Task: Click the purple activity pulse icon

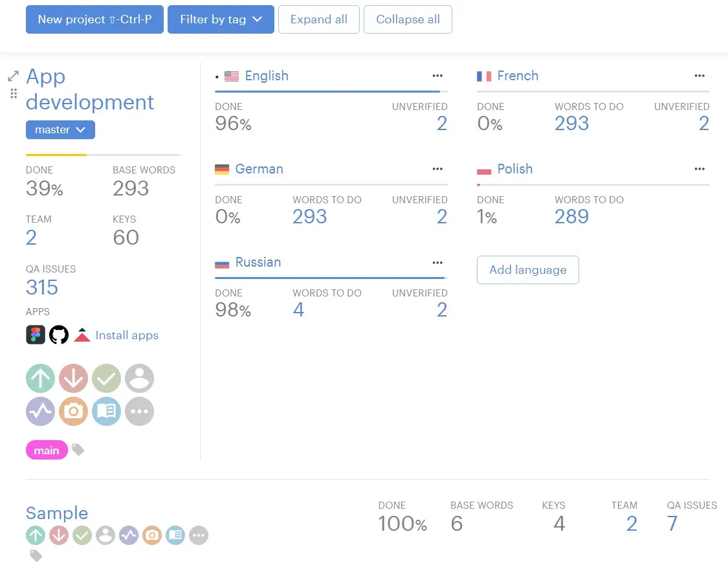Action: [40, 411]
